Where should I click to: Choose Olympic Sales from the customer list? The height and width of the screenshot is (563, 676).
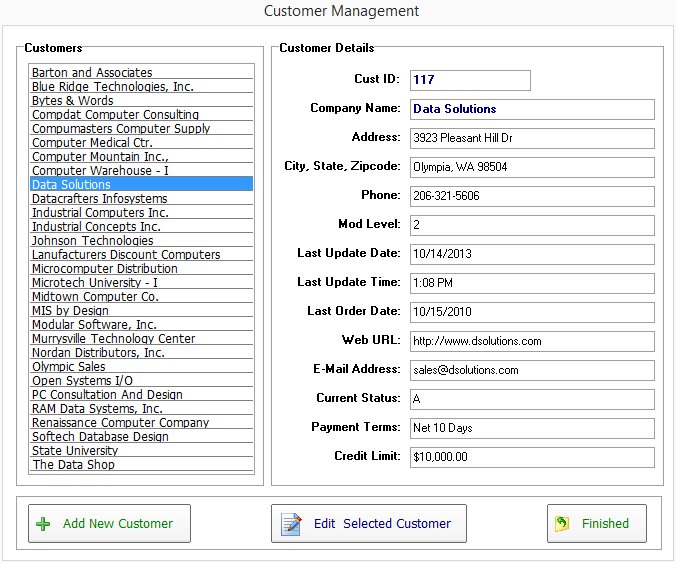click(69, 366)
